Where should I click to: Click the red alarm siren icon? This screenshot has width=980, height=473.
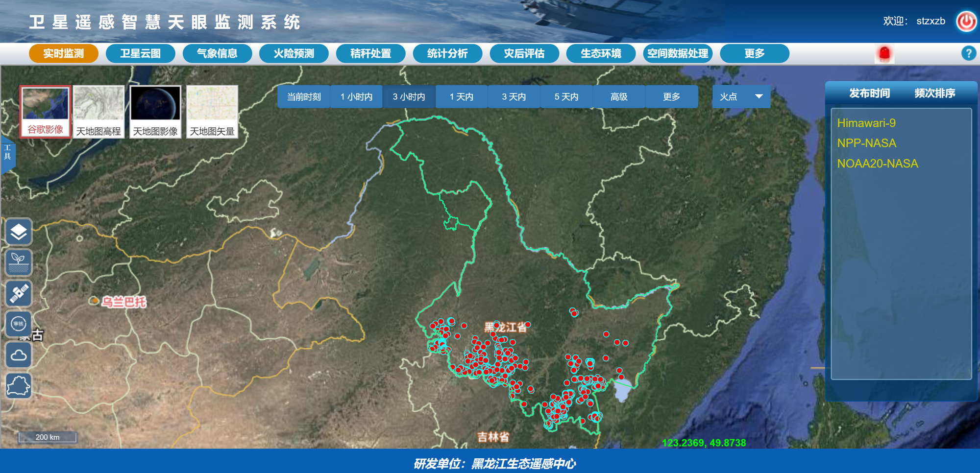point(884,53)
